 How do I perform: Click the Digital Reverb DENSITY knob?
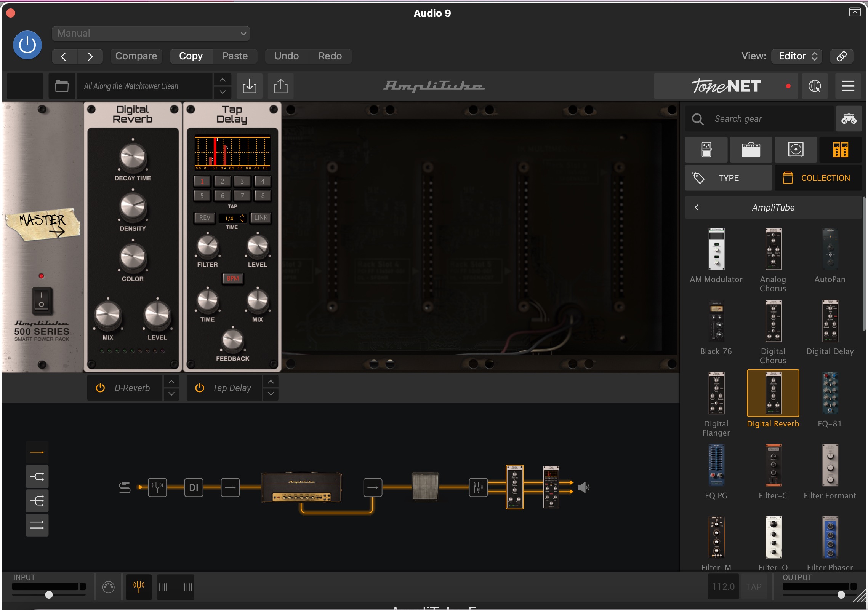(x=133, y=208)
